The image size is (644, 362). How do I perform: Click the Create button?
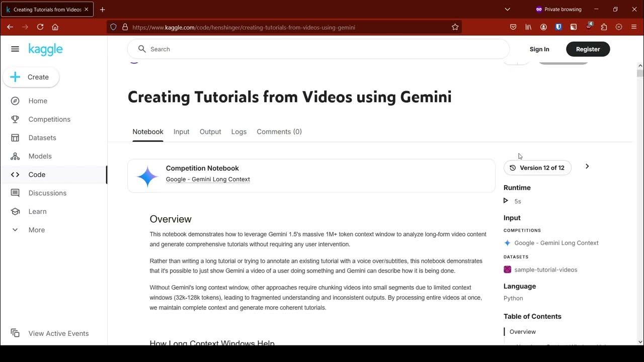pyautogui.click(x=31, y=77)
